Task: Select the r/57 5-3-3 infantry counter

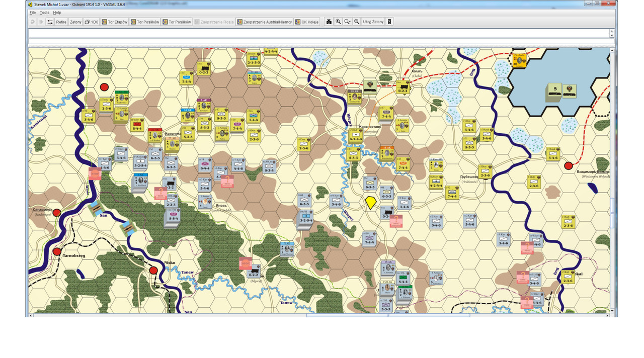Action: click(221, 115)
